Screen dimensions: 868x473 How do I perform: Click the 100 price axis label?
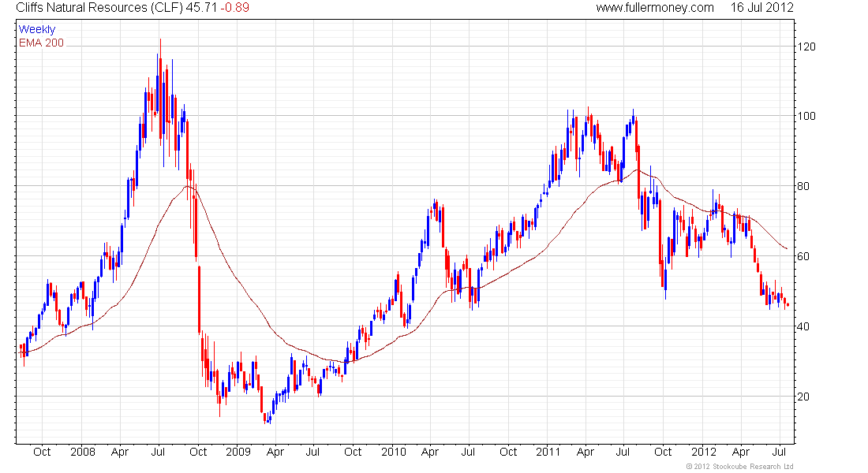806,116
